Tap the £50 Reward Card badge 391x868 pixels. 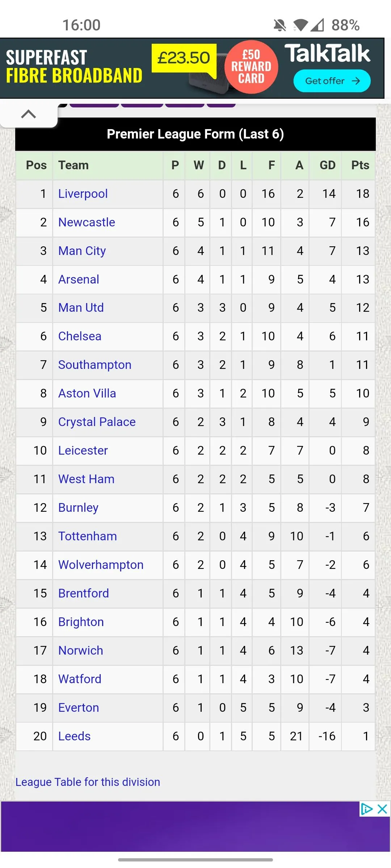[251, 67]
